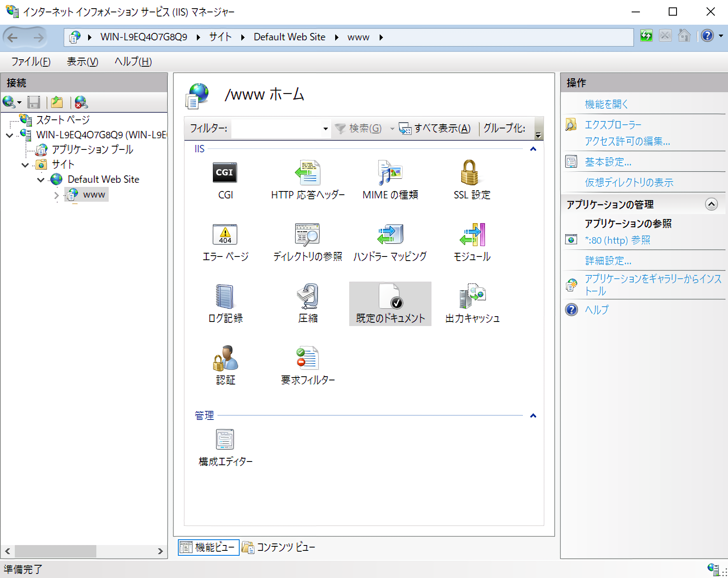Open the 要求フィルター feature icon

pos(307,358)
